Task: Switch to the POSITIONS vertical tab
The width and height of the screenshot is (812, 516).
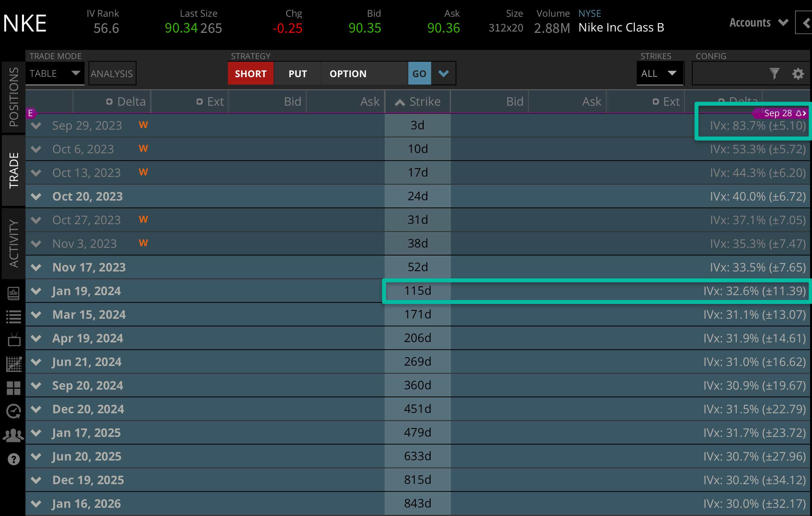Action: click(14, 97)
